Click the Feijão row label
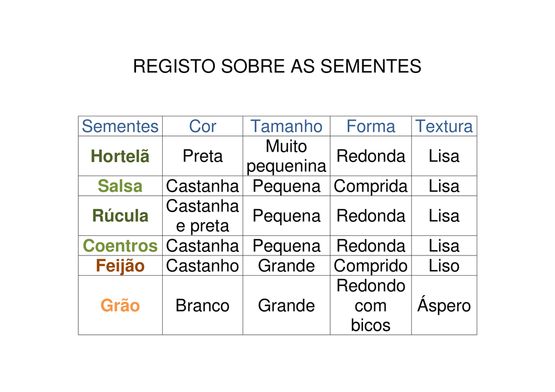 (x=120, y=266)
